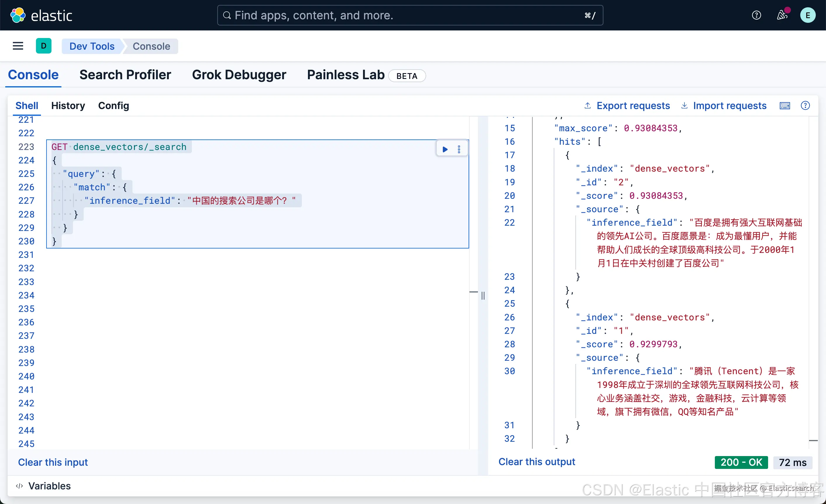Switch to Search Profiler tab
This screenshot has height=504, width=826.
pos(125,75)
